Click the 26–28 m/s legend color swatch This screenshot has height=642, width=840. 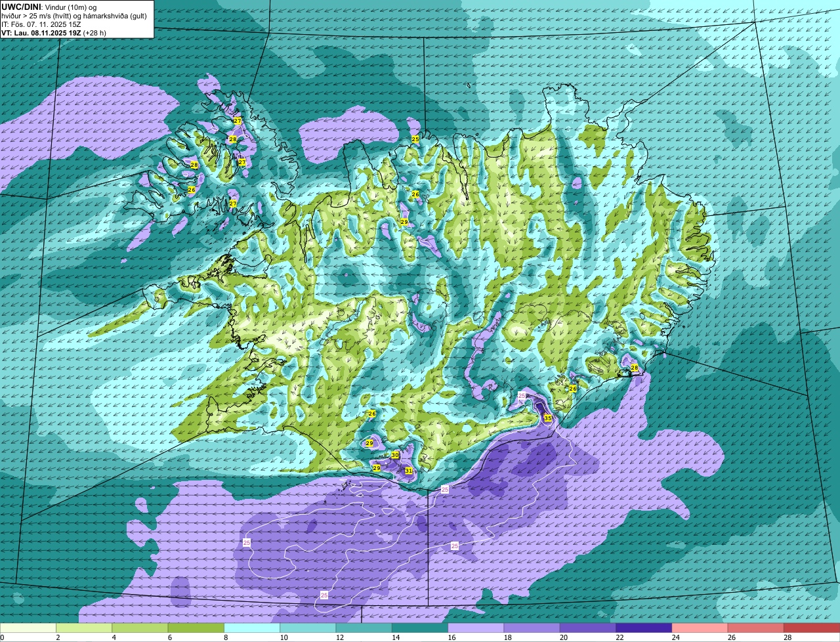(x=756, y=628)
